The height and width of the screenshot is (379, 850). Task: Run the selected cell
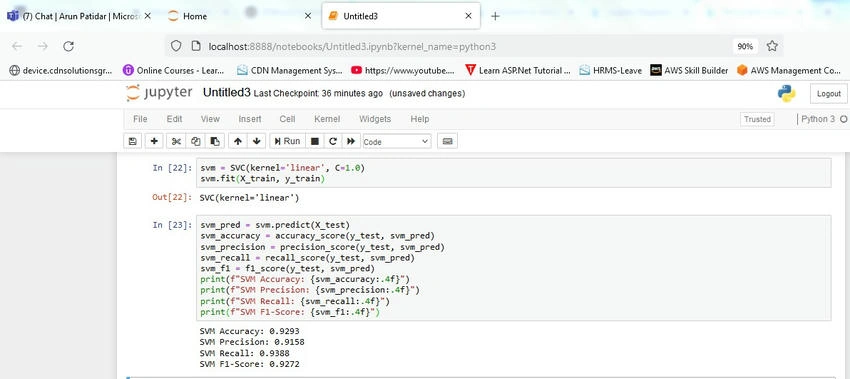pos(287,141)
